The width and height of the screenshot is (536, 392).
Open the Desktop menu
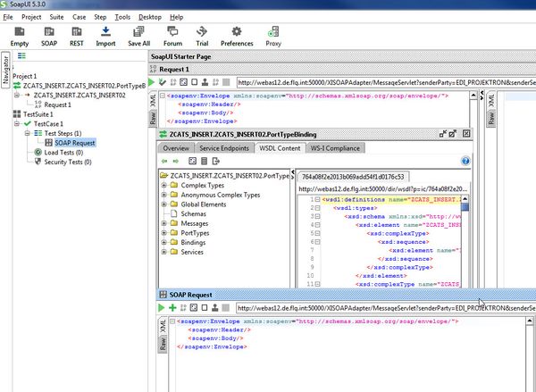click(x=150, y=17)
